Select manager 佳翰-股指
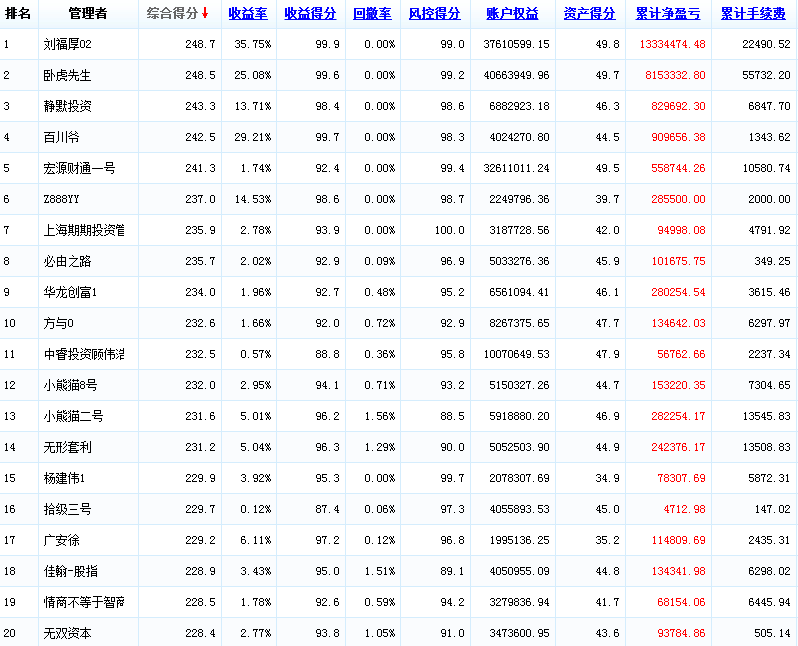Screen dimensions: 798x646 tap(70, 571)
